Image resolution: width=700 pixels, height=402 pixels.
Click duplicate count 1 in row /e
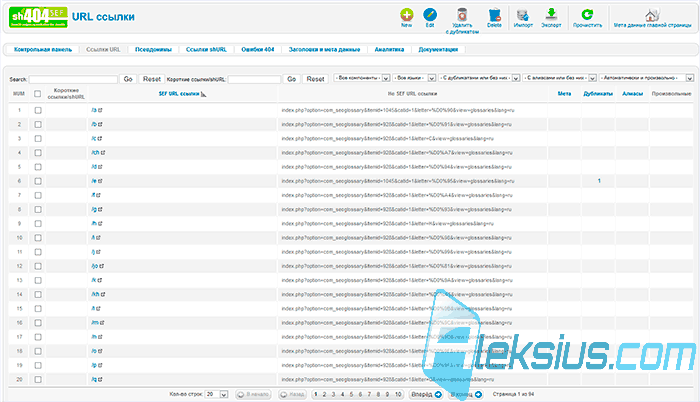click(x=599, y=181)
